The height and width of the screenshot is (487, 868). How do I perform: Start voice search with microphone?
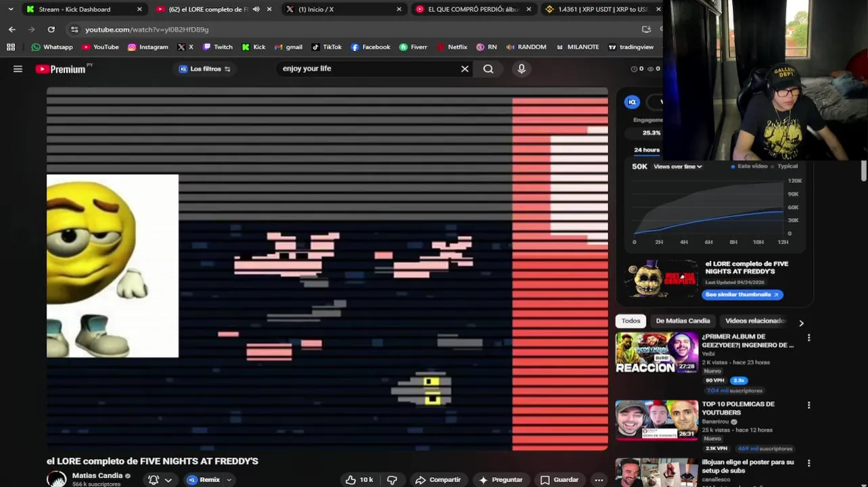point(522,69)
